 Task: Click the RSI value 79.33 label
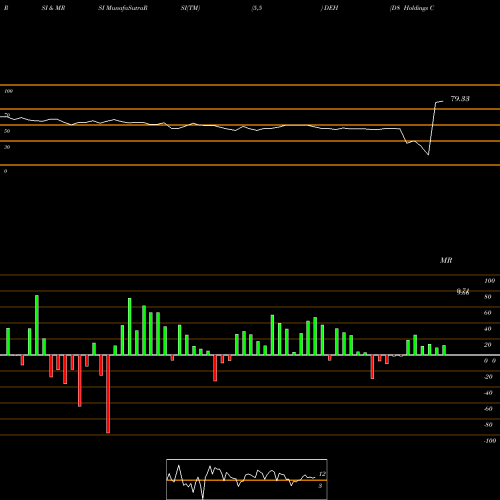(460, 99)
